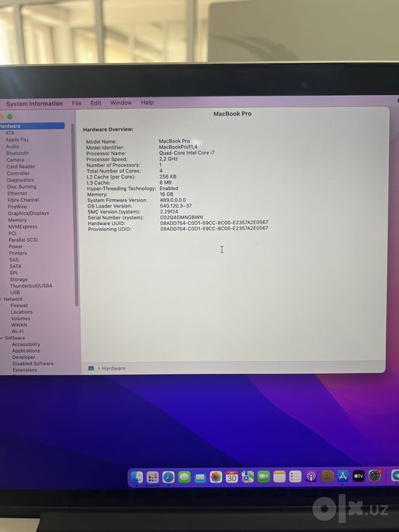The width and height of the screenshot is (399, 532).
Task: Collapse the Network section in sidebar
Action: click(2, 299)
